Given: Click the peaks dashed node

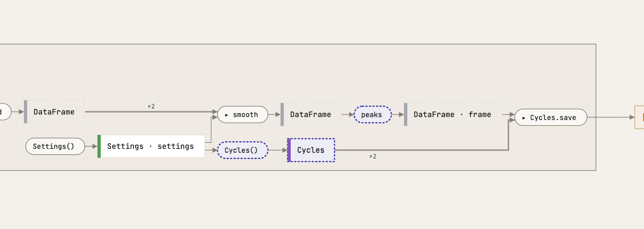Looking at the screenshot, I should pos(373,114).
